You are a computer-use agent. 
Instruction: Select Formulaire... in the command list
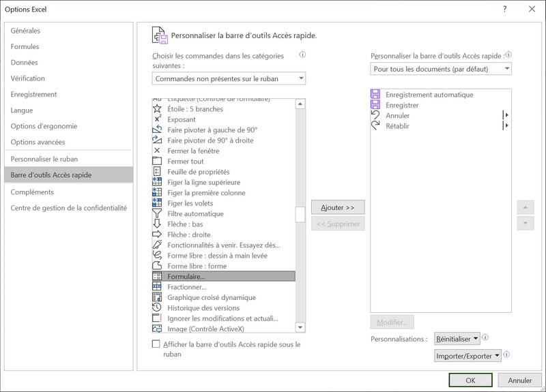tap(186, 276)
